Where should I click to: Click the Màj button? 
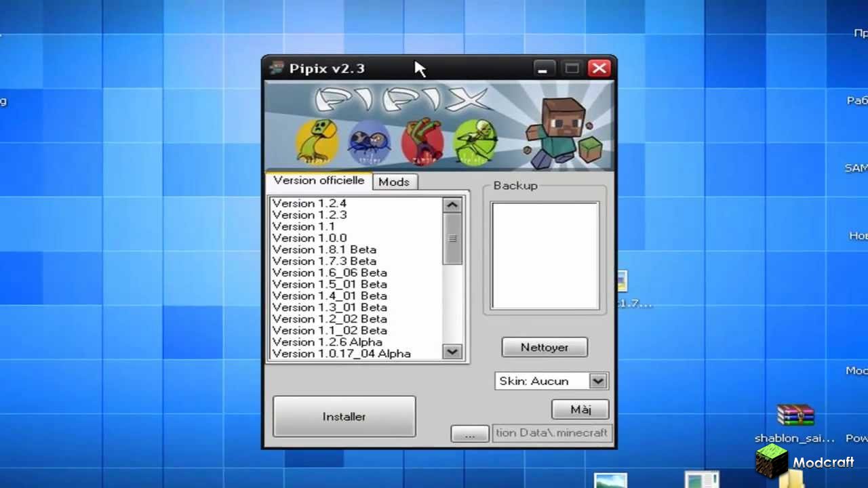pos(580,409)
